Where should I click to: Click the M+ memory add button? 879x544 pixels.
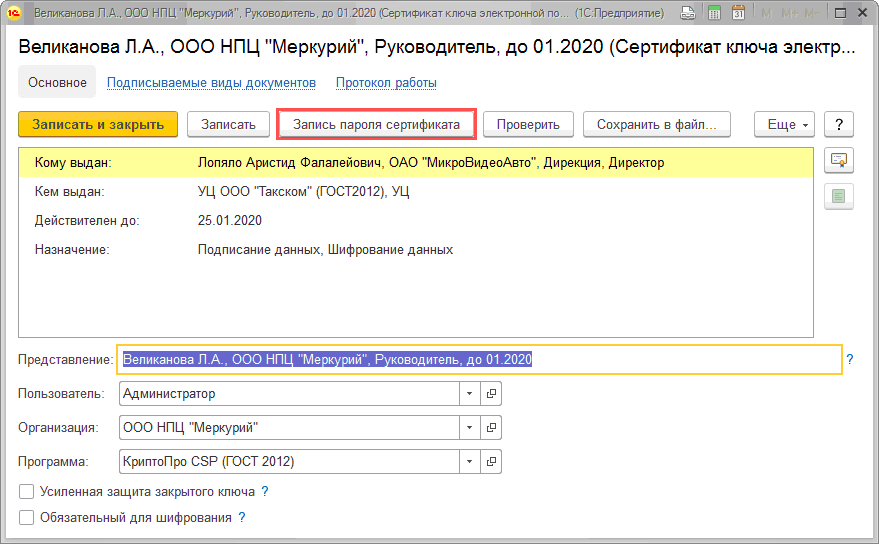(x=789, y=13)
